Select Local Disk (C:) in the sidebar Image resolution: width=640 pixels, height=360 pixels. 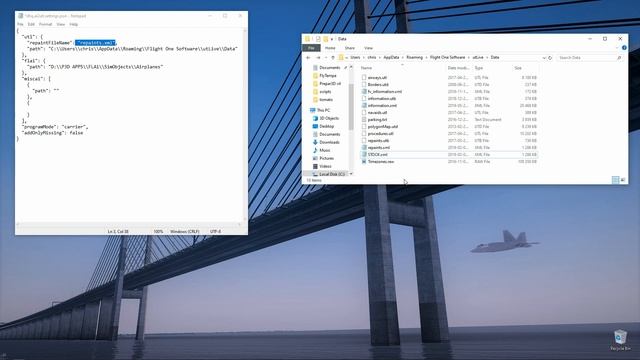click(329, 174)
